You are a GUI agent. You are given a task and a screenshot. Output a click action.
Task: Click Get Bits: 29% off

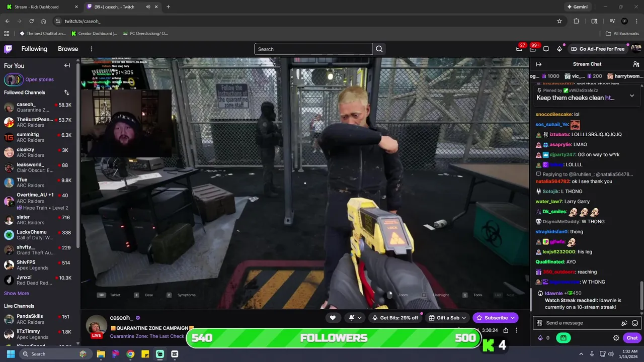click(x=395, y=318)
